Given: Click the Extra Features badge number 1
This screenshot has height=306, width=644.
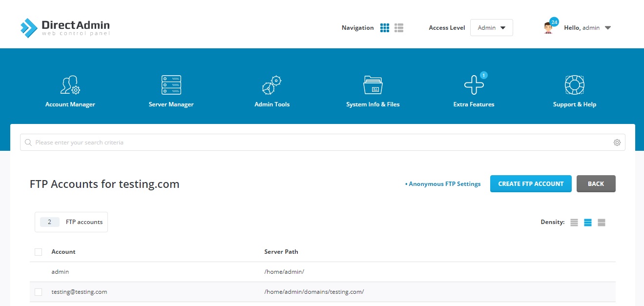Looking at the screenshot, I should (483, 75).
